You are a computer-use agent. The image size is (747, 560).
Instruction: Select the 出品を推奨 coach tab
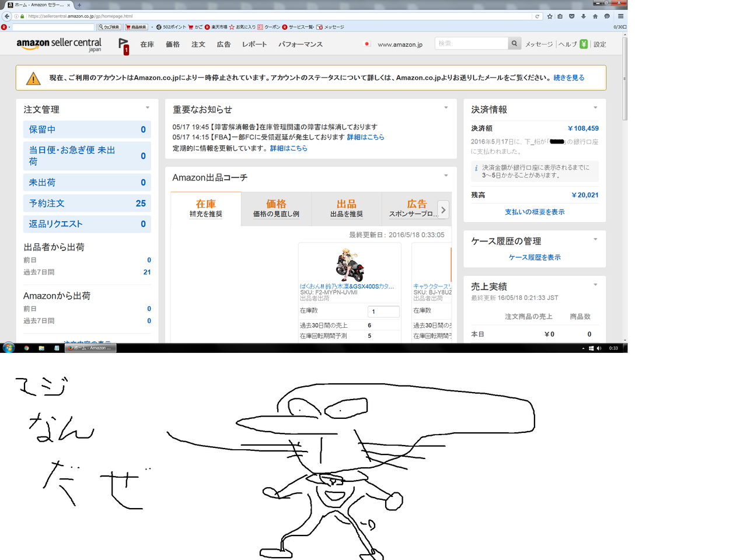coord(347,208)
